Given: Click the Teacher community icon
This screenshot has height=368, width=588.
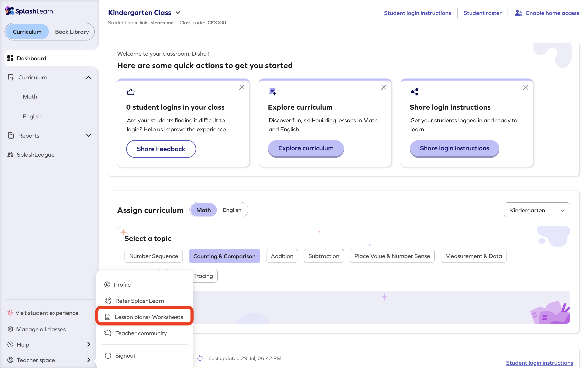Looking at the screenshot, I should (x=108, y=333).
